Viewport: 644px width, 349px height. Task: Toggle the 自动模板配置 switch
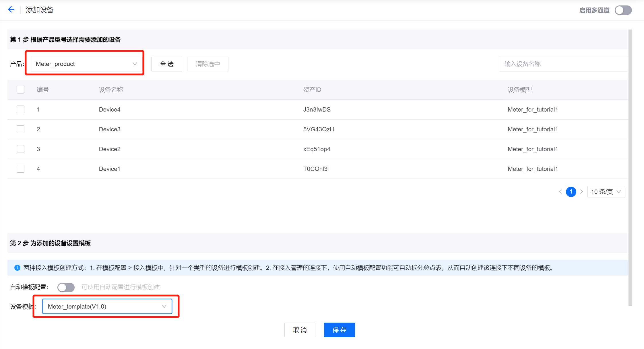tap(66, 287)
